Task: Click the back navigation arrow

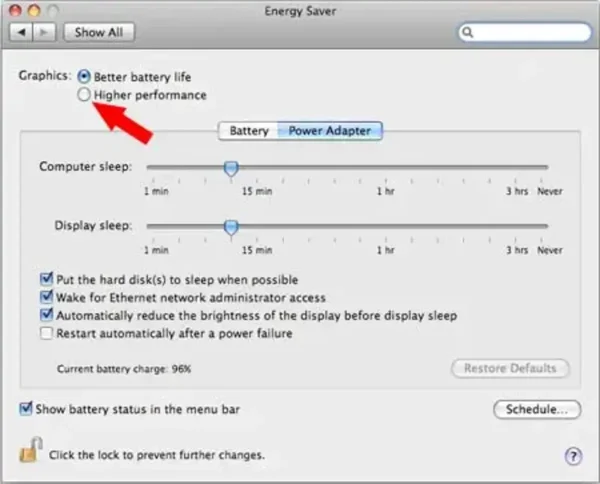Action: coord(21,32)
